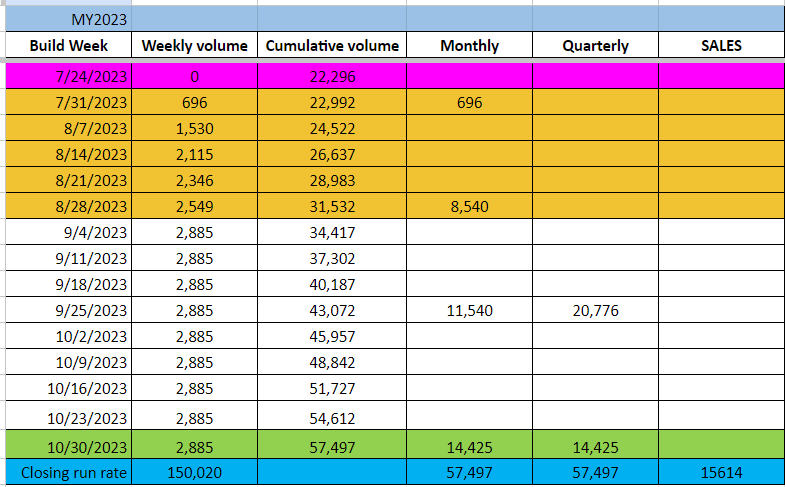
Task: Select the Closing run rate label cell
Action: coord(68,472)
